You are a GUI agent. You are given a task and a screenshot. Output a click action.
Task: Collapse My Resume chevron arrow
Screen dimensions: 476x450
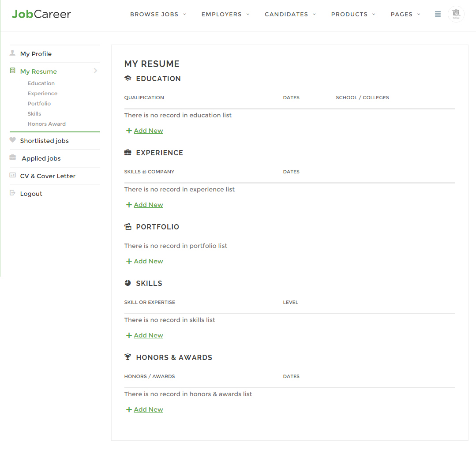(95, 71)
